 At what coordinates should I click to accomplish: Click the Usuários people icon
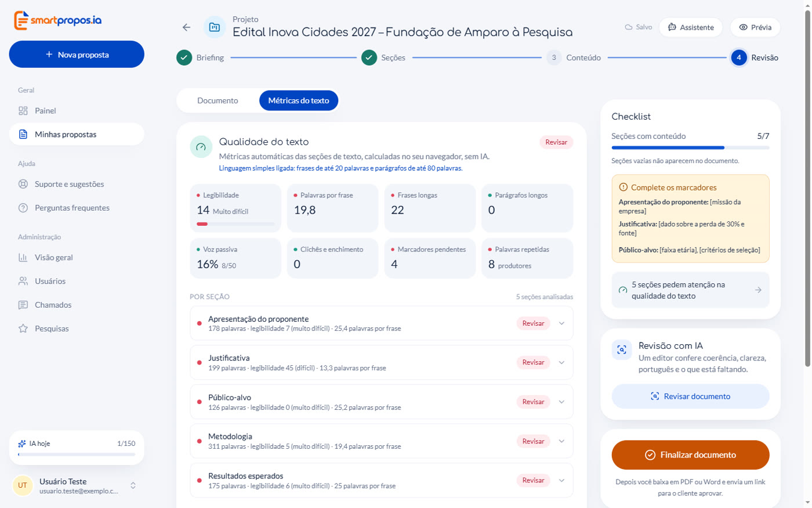click(x=23, y=281)
